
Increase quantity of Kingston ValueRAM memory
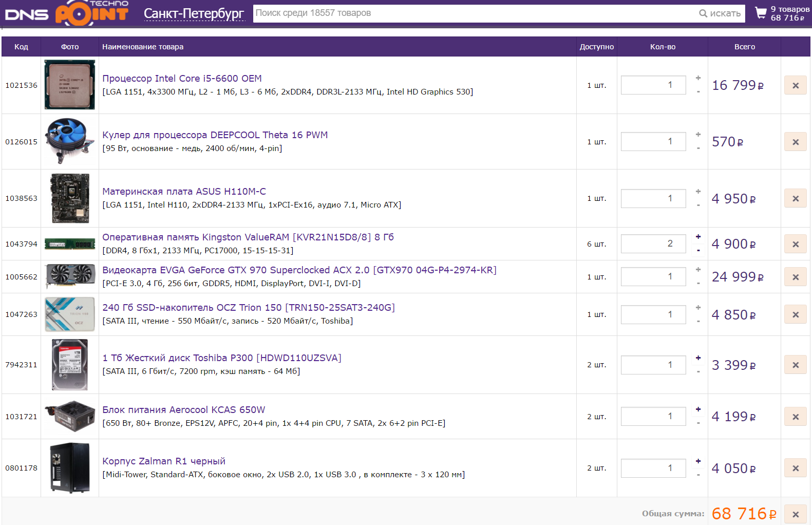point(698,237)
